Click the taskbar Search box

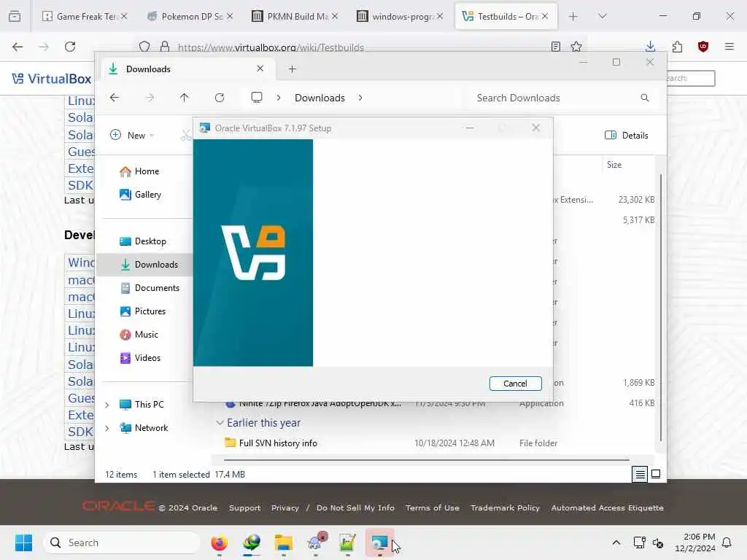[122, 542]
